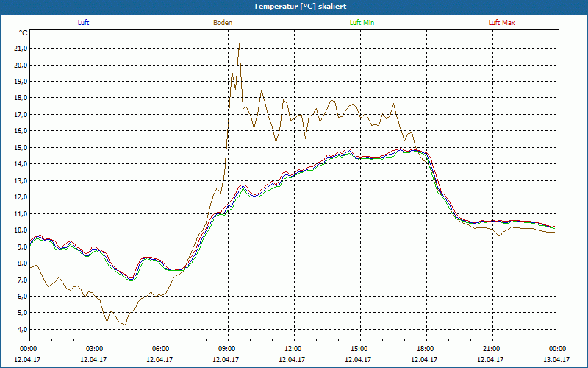Click the 18,0 y-axis value
The height and width of the screenshot is (368, 588).
click(x=21, y=98)
